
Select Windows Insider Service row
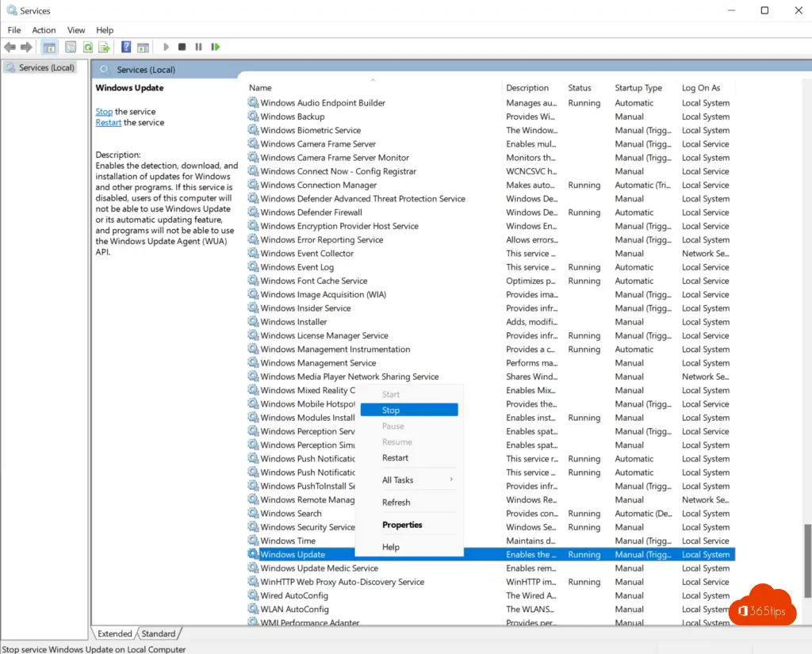(x=490, y=308)
